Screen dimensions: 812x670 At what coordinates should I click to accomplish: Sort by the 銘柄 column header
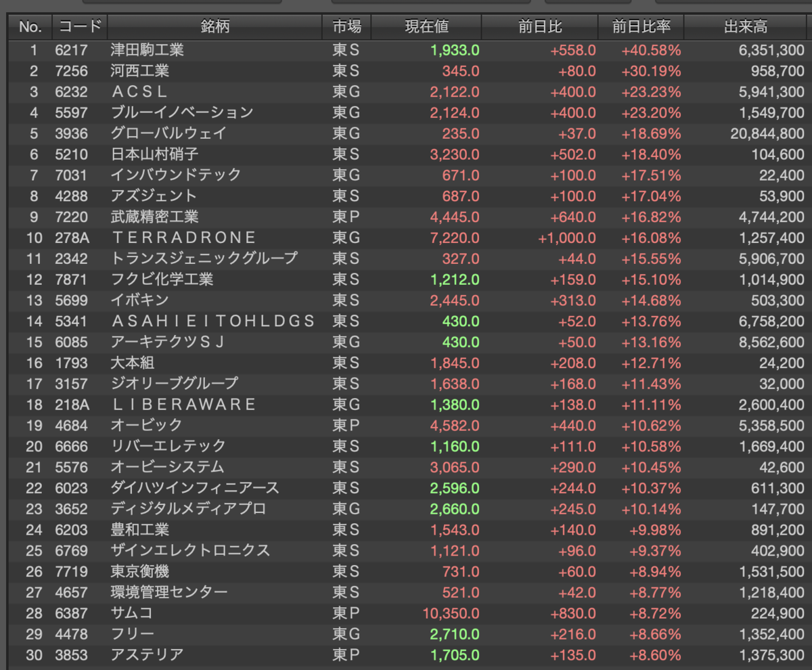[215, 27]
